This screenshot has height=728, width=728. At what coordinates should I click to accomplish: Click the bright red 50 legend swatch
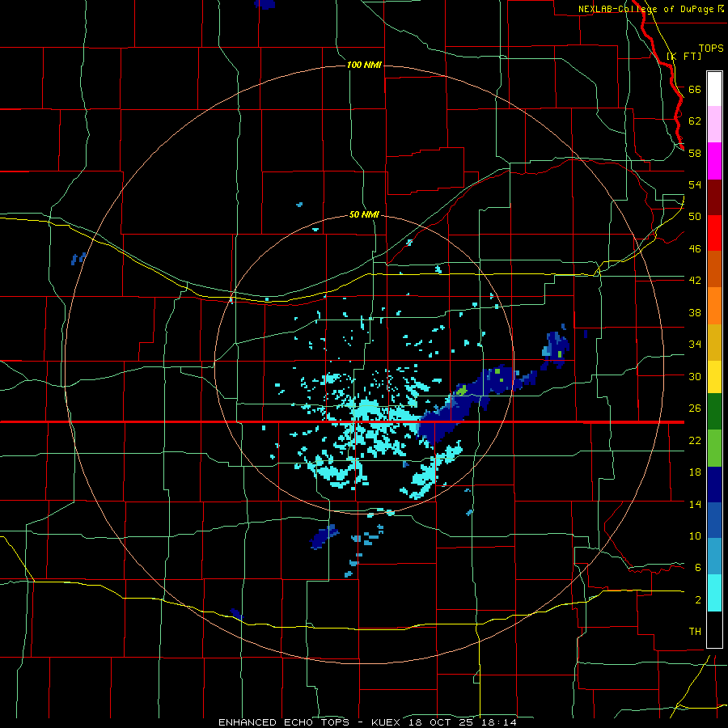(714, 233)
